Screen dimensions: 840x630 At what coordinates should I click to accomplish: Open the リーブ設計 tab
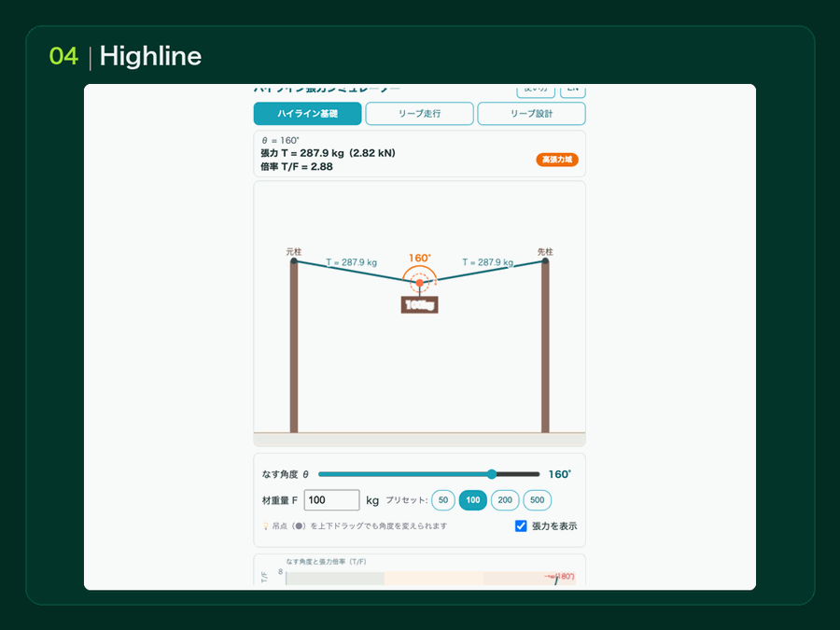point(531,114)
